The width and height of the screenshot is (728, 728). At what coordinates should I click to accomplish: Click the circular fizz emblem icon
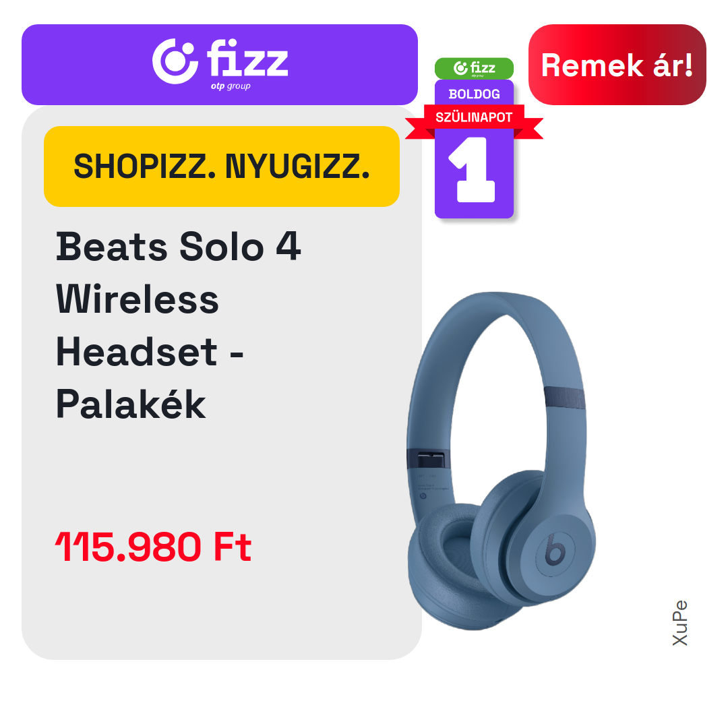click(175, 61)
